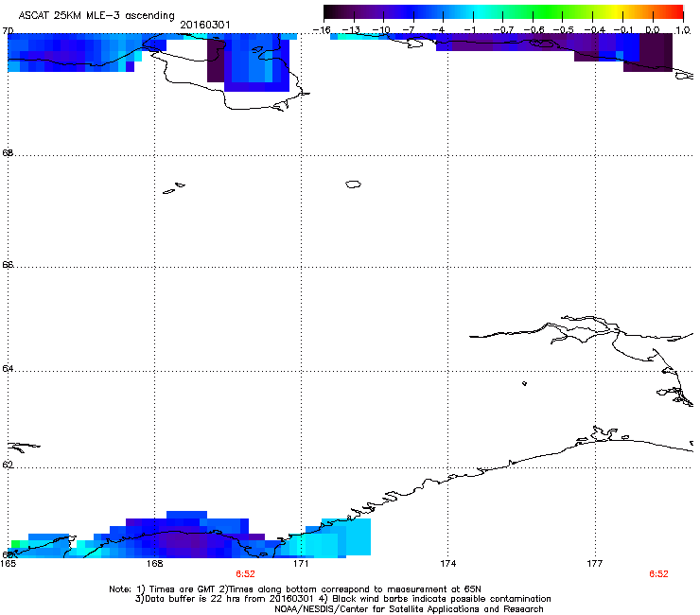Click the 'NOAA/NESDIS/Center for Satellite Applications and Research' credit
700x615 pixels.
click(x=409, y=608)
